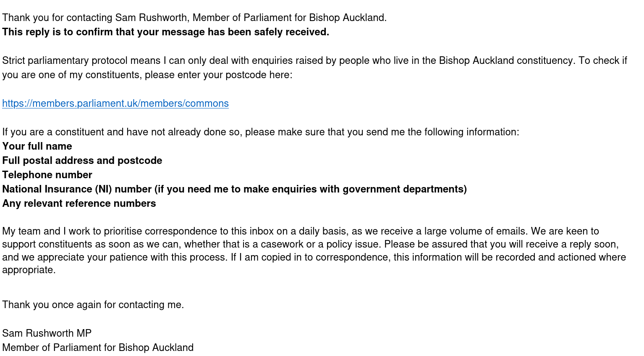Open the members.parliament.uk commons link
644x356 pixels.
coord(115,103)
